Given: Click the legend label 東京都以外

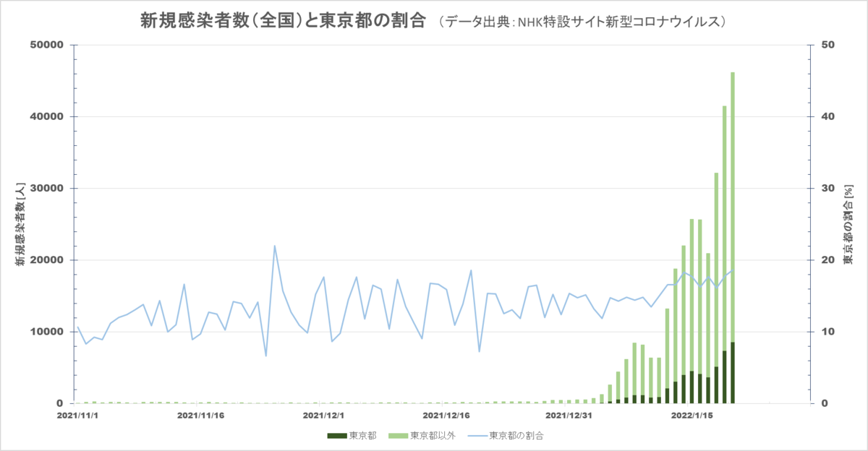Looking at the screenshot, I should coord(433,436).
